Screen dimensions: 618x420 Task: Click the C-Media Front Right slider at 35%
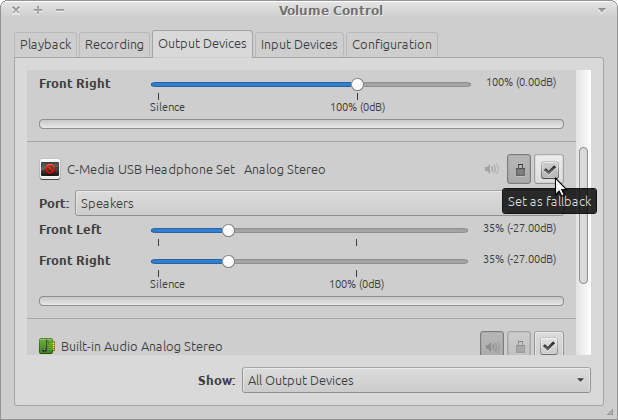tap(228, 262)
